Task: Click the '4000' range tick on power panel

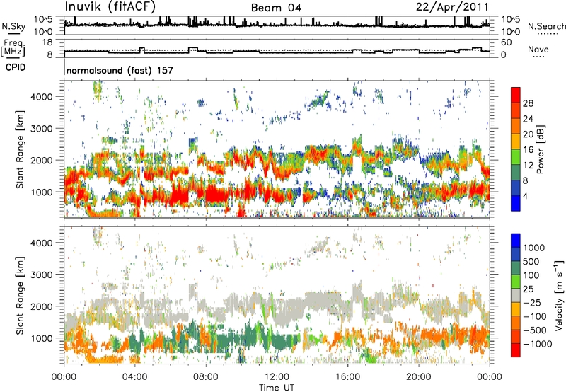Action: coord(41,97)
